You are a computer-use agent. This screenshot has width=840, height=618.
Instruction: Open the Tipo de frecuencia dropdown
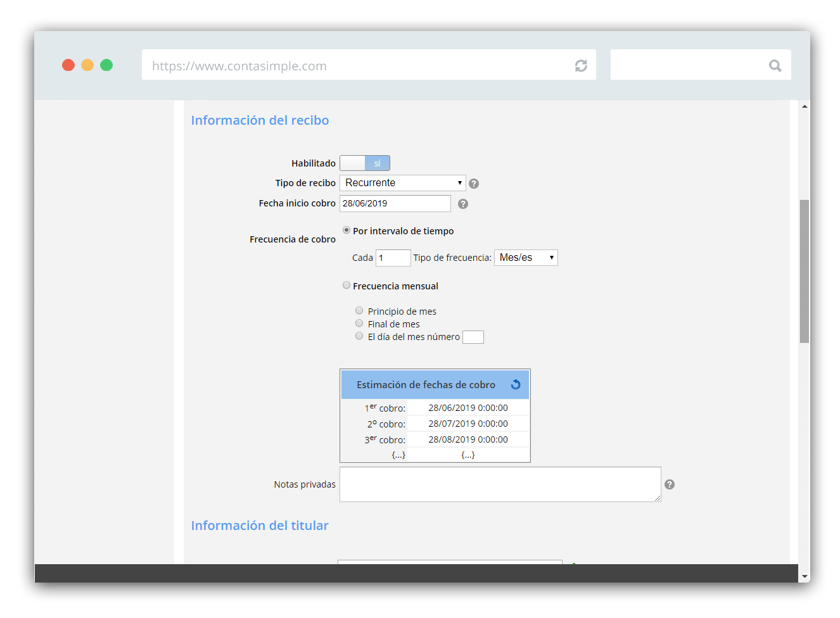point(526,258)
